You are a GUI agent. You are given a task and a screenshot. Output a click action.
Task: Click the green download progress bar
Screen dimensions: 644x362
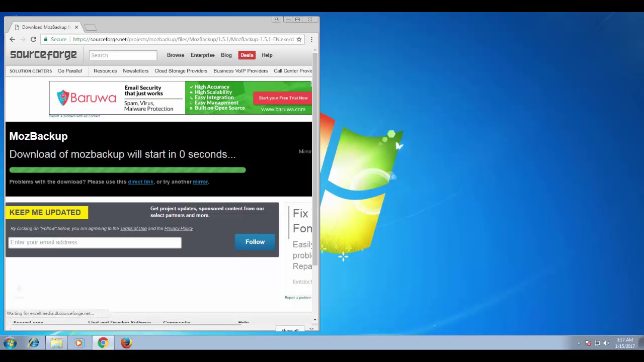point(127,170)
